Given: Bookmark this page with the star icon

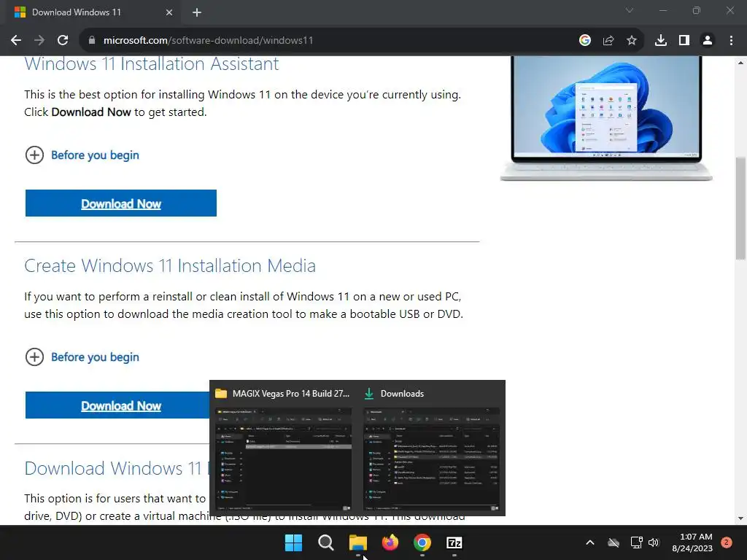Looking at the screenshot, I should [631, 41].
